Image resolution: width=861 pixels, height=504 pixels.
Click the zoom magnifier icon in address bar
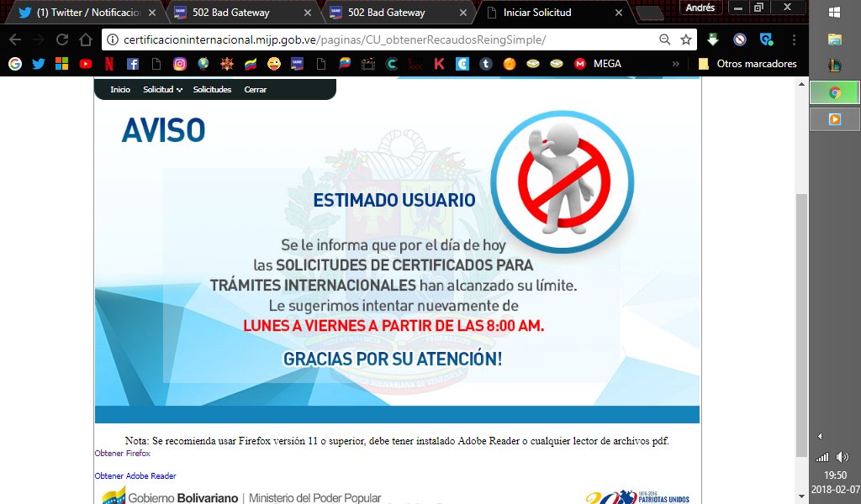click(x=664, y=39)
